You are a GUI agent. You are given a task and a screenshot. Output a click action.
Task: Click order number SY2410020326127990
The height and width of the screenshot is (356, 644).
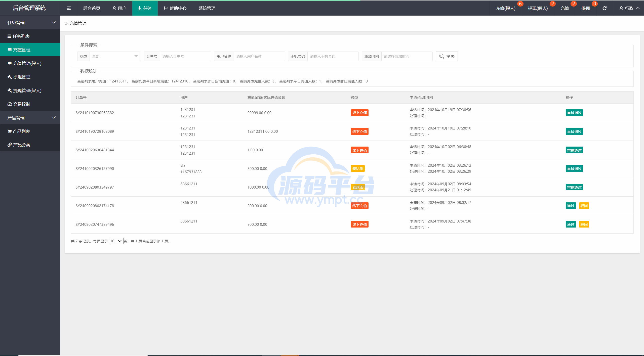(95, 168)
